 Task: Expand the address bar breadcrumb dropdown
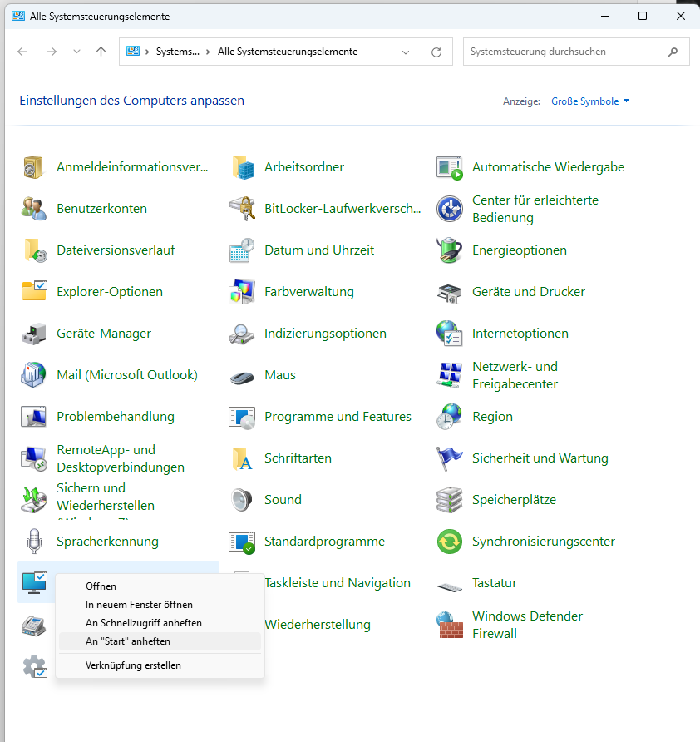(x=407, y=52)
